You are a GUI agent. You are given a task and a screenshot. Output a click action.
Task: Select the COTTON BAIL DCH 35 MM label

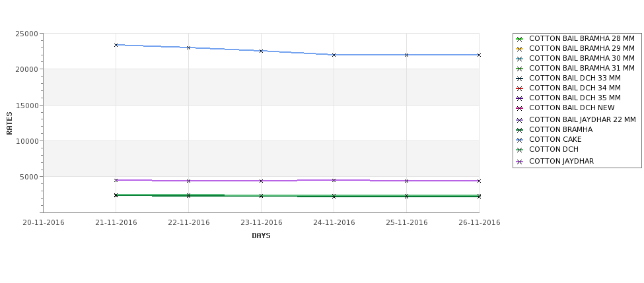pyautogui.click(x=575, y=98)
